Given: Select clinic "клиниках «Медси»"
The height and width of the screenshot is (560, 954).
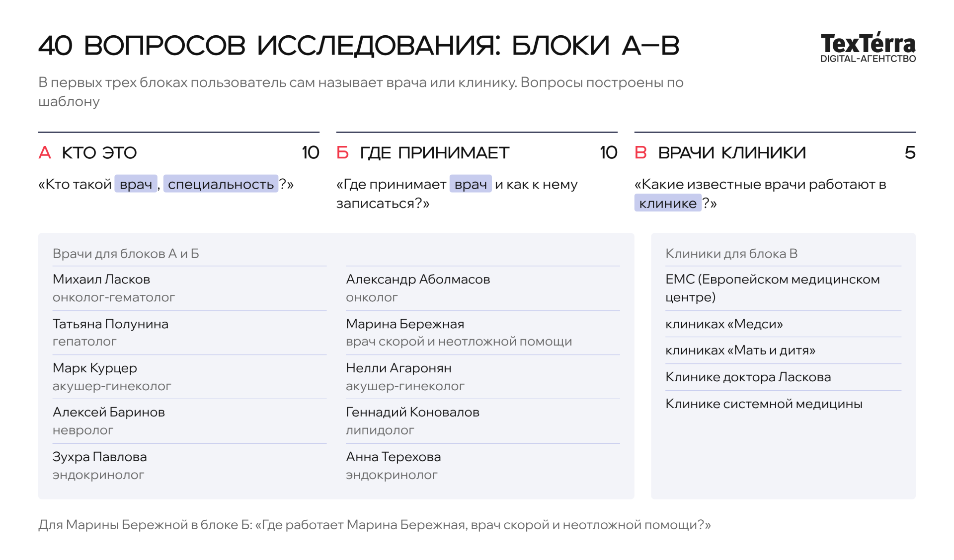Looking at the screenshot, I should click(x=724, y=324).
